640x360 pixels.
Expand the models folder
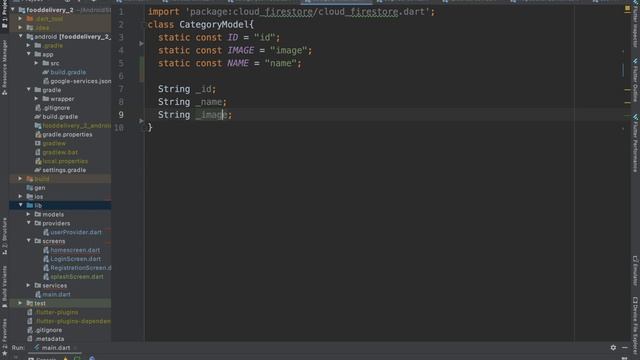point(29,214)
